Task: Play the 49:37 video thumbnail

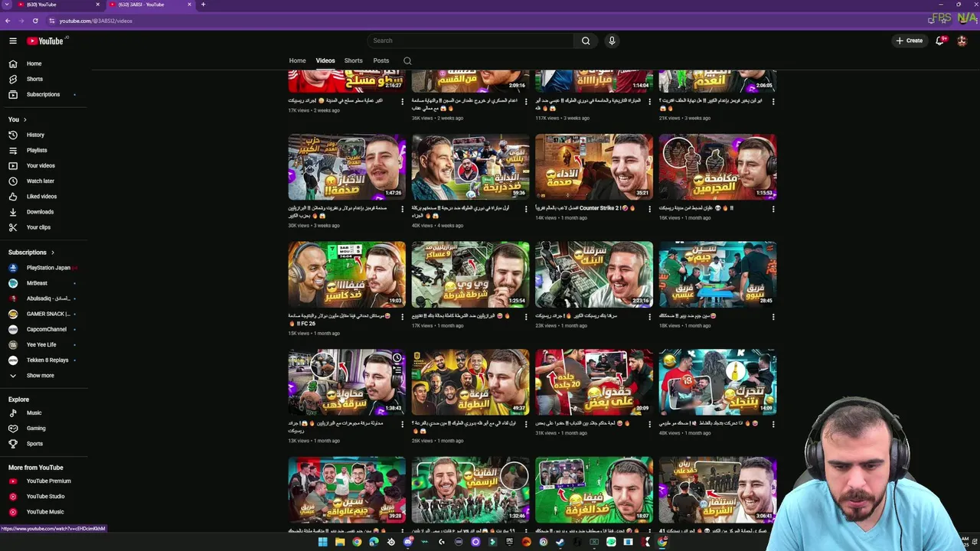Action: [470, 383]
